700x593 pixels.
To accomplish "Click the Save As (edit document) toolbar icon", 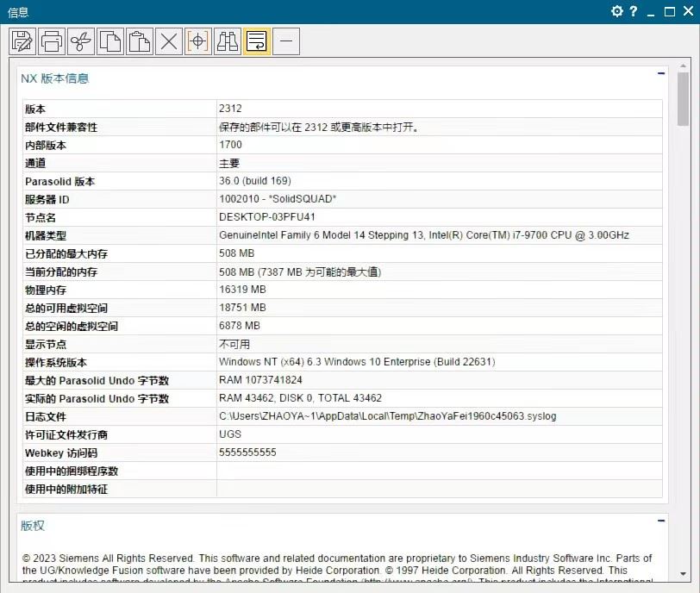I will (x=22, y=42).
